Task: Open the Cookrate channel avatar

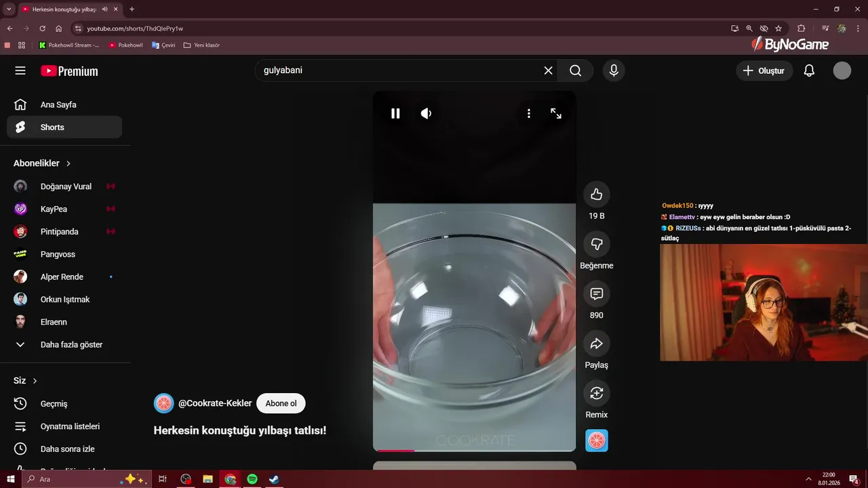Action: (x=163, y=403)
